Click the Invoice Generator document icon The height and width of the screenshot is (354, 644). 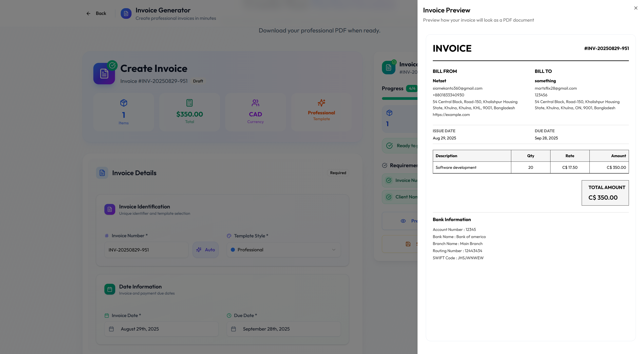click(126, 13)
